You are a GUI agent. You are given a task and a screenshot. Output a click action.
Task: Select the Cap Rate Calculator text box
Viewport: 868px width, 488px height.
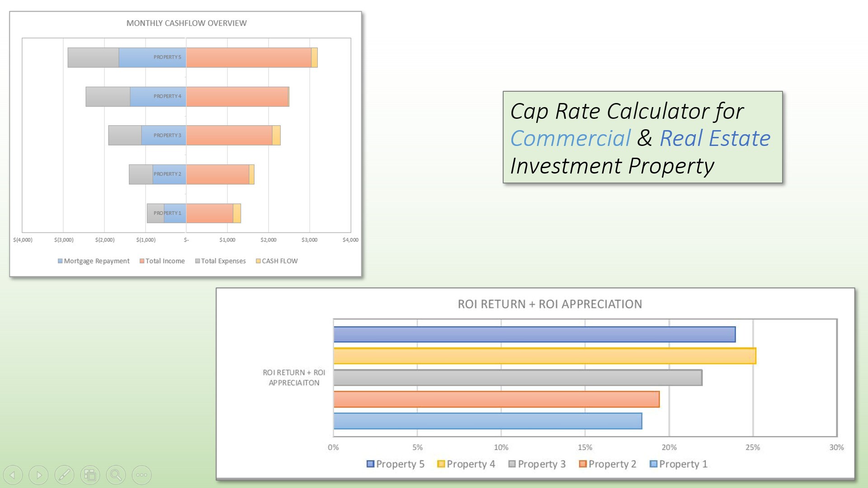pos(642,138)
